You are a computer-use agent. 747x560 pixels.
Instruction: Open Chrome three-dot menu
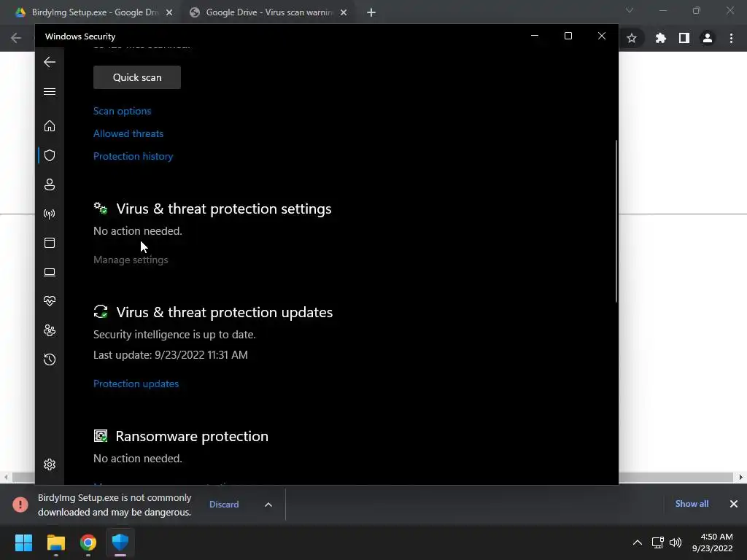(x=731, y=38)
